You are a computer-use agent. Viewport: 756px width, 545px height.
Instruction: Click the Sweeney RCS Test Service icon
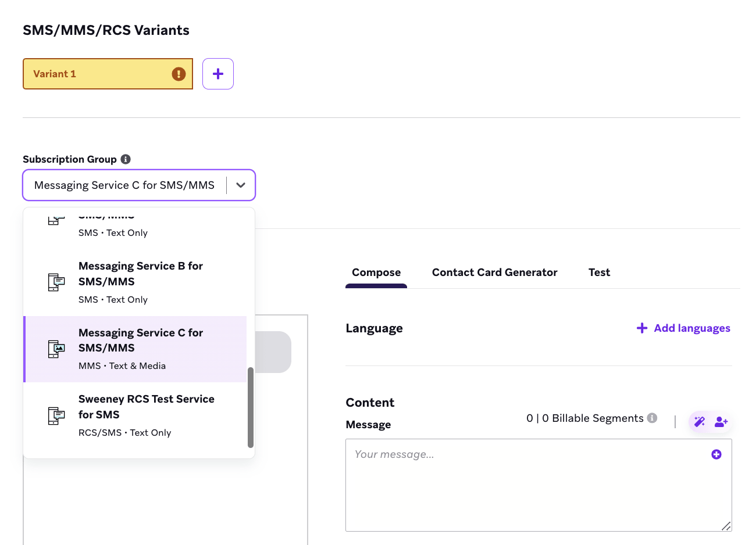click(56, 416)
